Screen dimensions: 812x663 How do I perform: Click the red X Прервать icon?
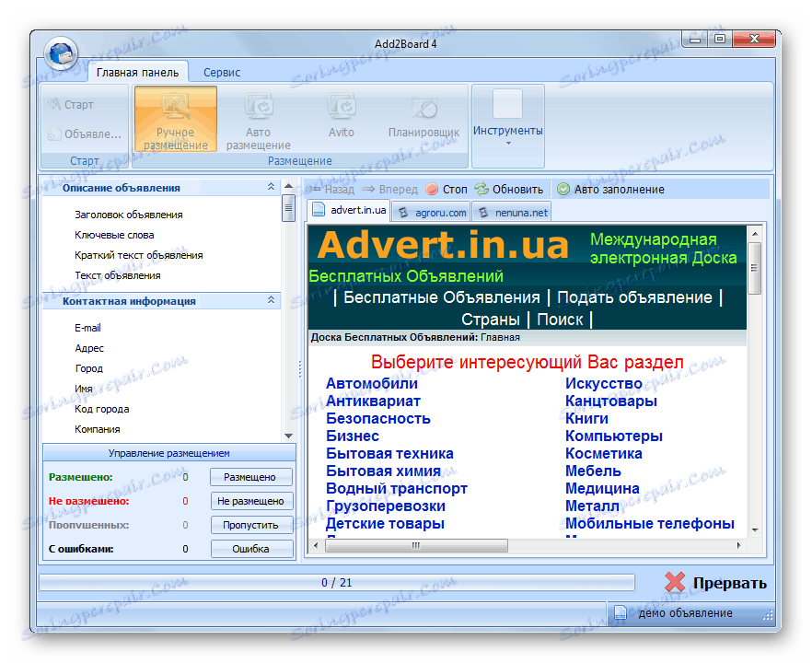(674, 582)
